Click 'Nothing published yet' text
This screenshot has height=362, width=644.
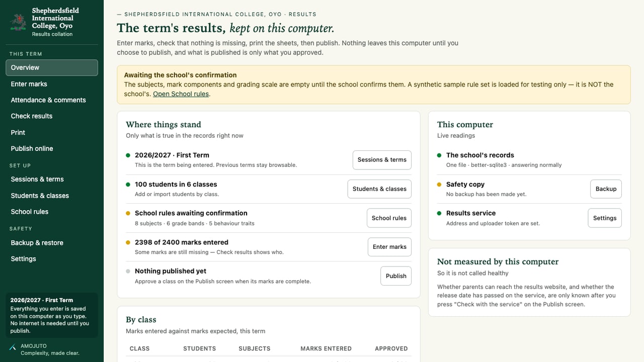click(x=171, y=271)
